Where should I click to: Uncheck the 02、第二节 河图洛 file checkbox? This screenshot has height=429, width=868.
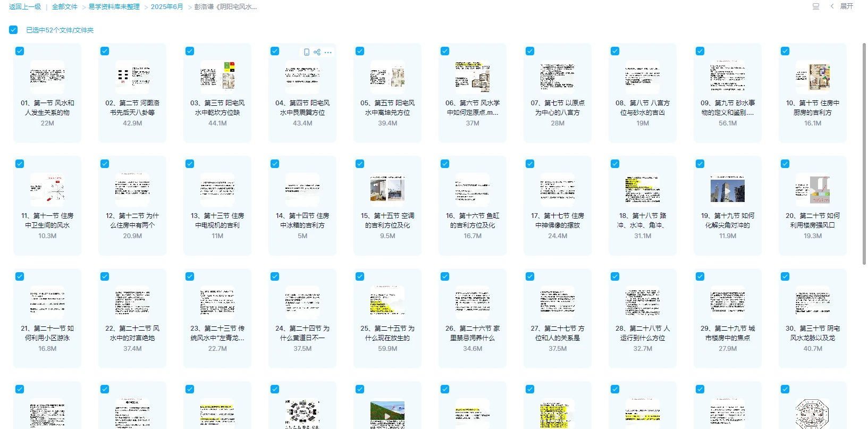tap(105, 51)
